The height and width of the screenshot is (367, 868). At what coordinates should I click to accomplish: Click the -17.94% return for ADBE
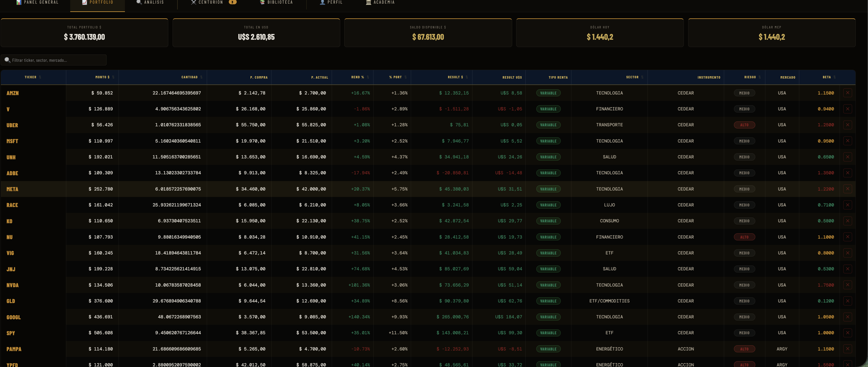[x=360, y=173]
